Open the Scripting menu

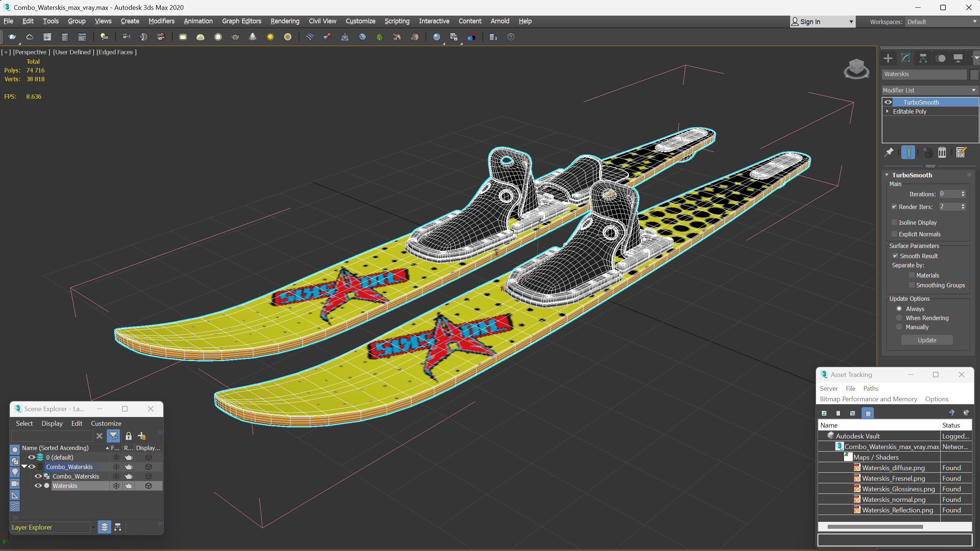tap(397, 21)
